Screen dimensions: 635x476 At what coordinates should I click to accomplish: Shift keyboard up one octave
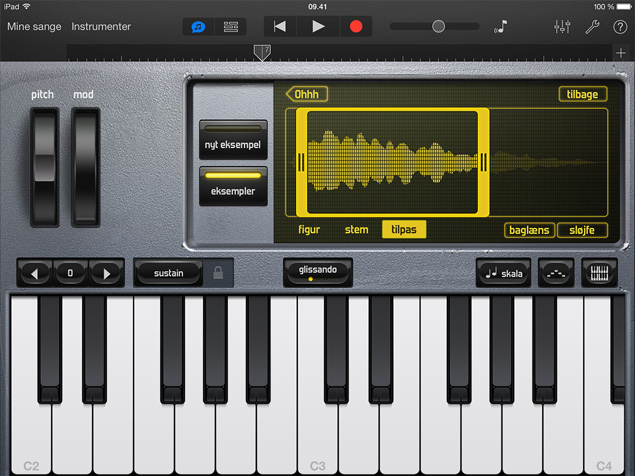(x=107, y=273)
